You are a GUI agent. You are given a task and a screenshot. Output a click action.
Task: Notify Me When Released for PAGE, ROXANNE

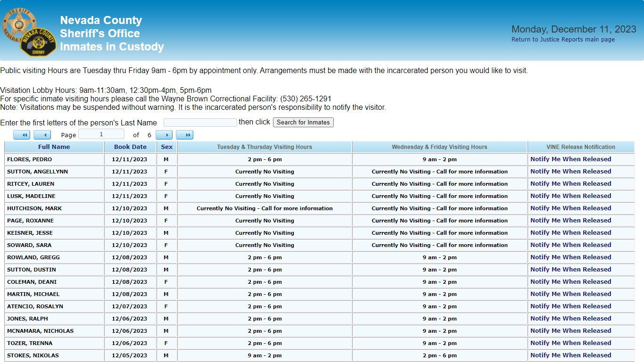[570, 221]
